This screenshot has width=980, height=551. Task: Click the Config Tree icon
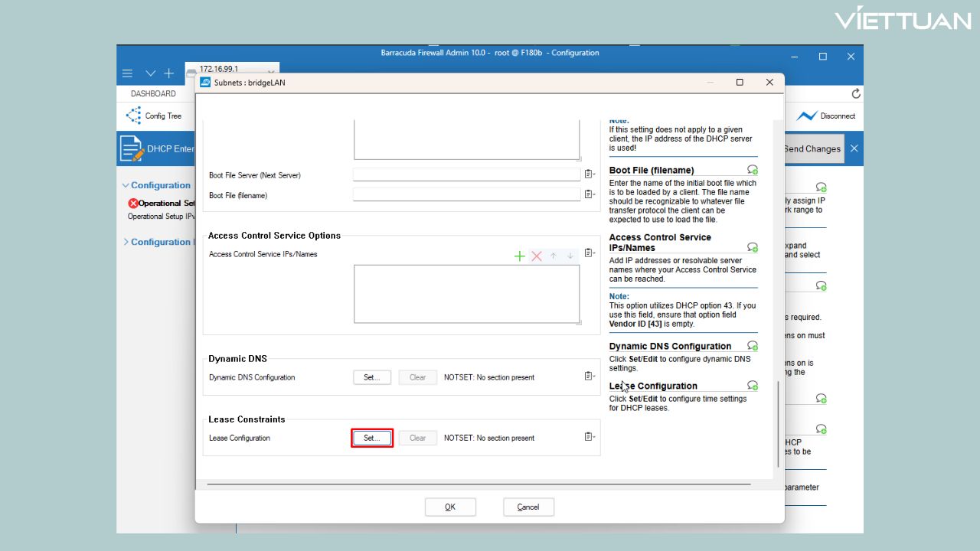point(135,116)
